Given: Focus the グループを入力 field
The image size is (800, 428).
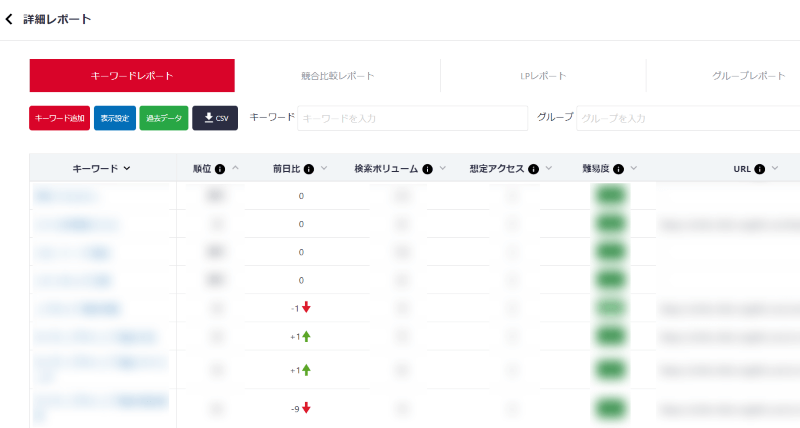Looking at the screenshot, I should (688, 118).
